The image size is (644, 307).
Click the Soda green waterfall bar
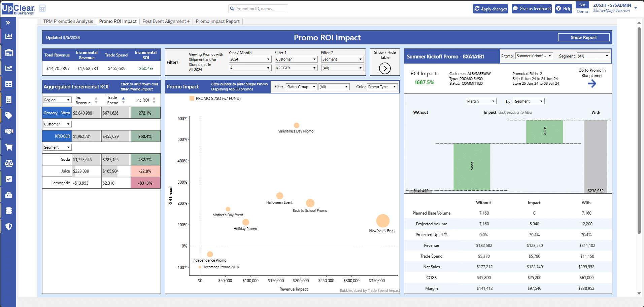point(472,167)
